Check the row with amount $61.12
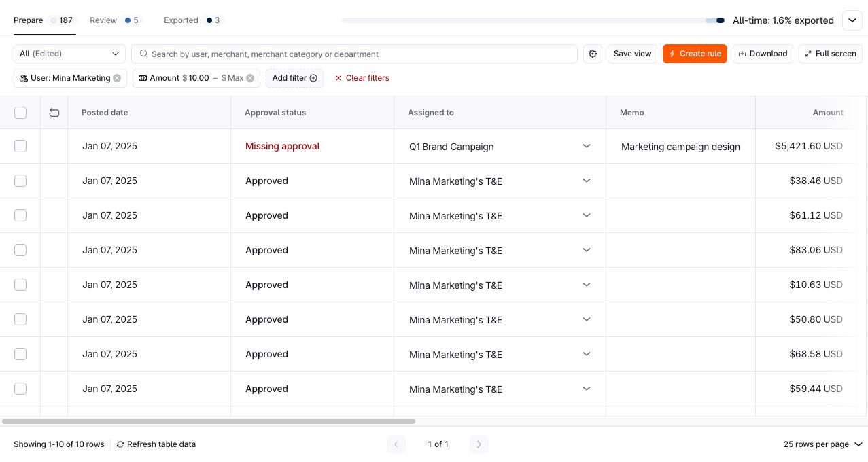 20,215
